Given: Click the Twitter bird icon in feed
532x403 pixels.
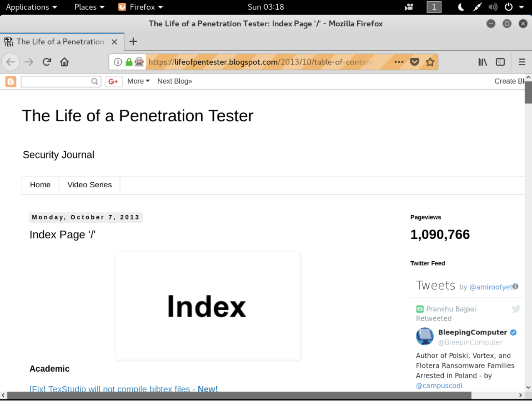Looking at the screenshot, I should [x=516, y=309].
